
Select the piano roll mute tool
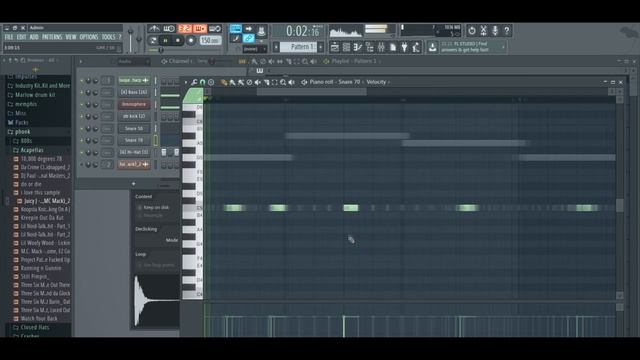tap(258, 82)
